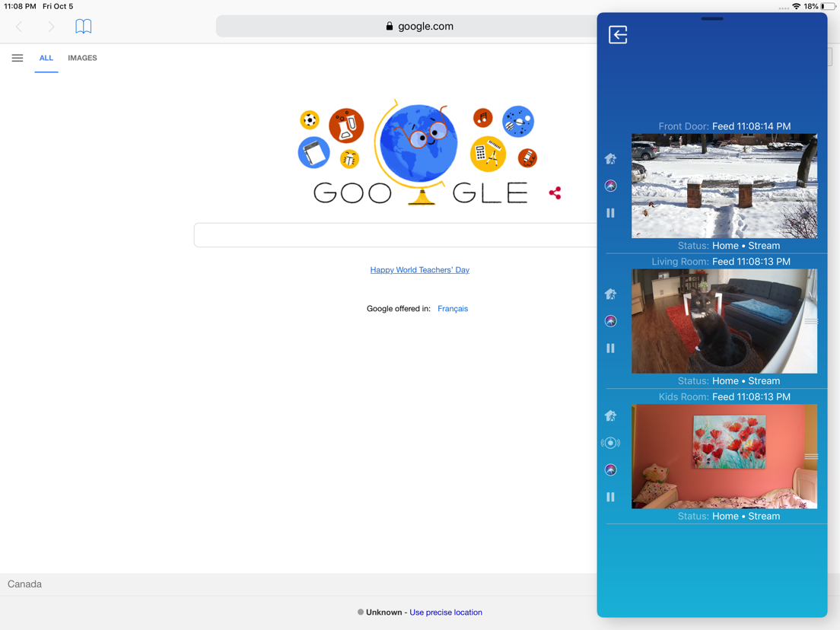Go back with Safari back arrow
This screenshot has width=840, height=630.
tap(19, 26)
